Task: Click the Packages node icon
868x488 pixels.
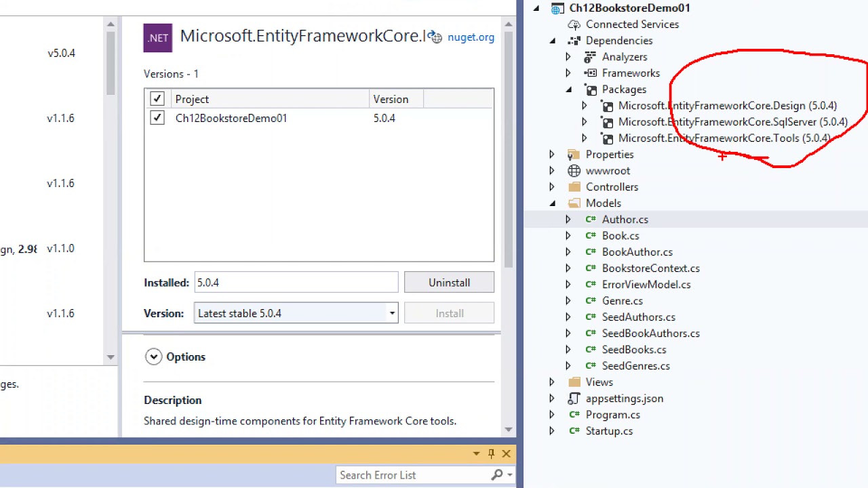Action: tap(590, 89)
